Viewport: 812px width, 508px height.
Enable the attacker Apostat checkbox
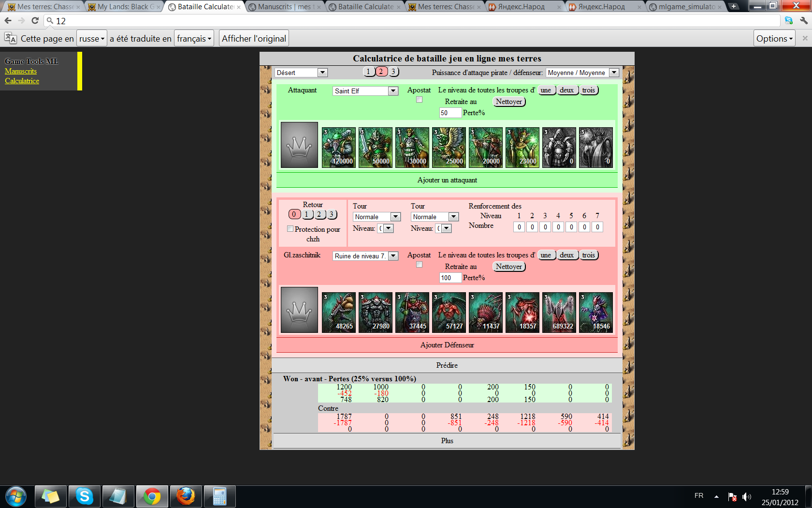[419, 100]
